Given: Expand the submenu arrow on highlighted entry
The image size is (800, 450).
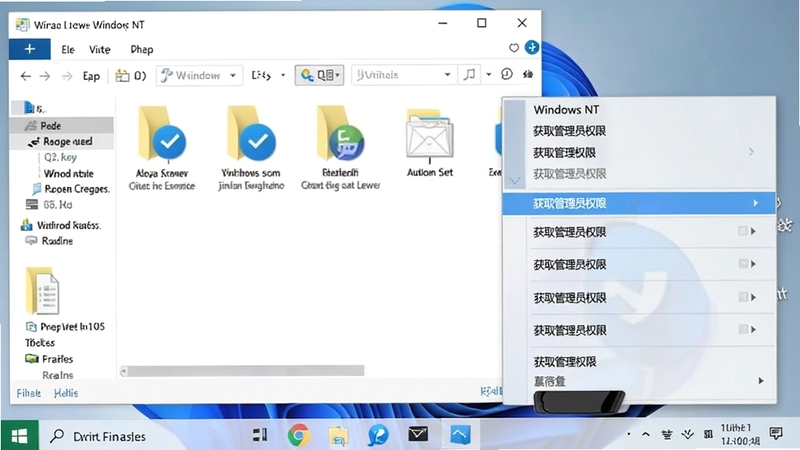Looking at the screenshot, I should (756, 203).
